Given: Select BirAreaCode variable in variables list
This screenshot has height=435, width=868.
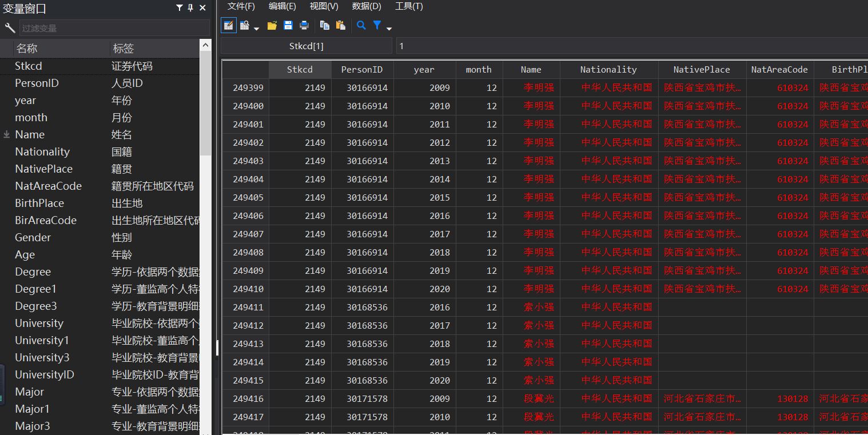Looking at the screenshot, I should tap(100, 220).
